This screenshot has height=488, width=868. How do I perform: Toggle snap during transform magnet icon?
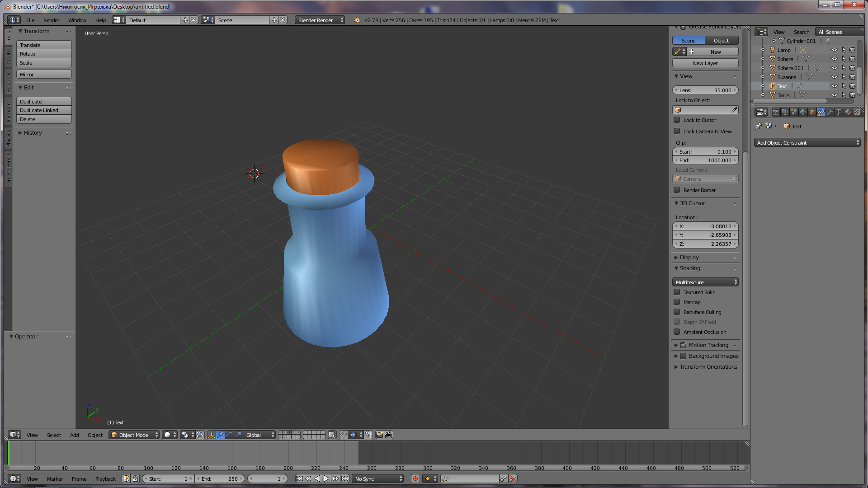[344, 435]
